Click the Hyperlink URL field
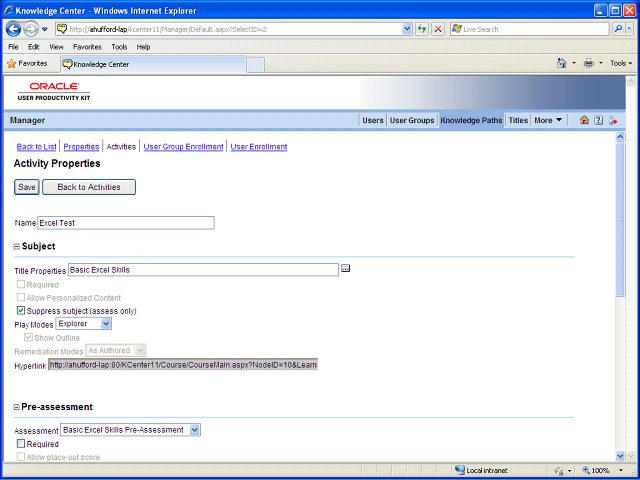The width and height of the screenshot is (640, 480). [183, 364]
